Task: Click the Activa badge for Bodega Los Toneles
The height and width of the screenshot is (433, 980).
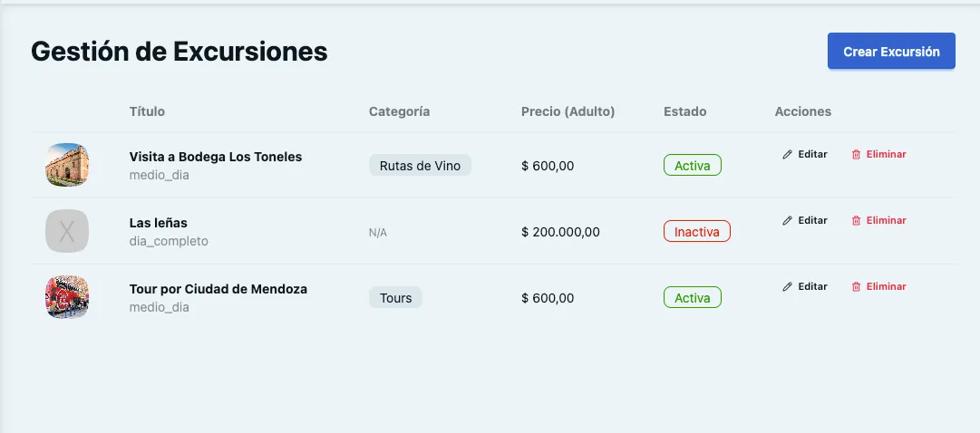Action: [693, 166]
